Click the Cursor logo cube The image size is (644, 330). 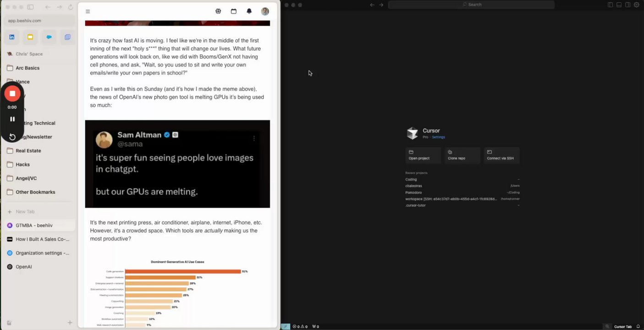(x=412, y=133)
